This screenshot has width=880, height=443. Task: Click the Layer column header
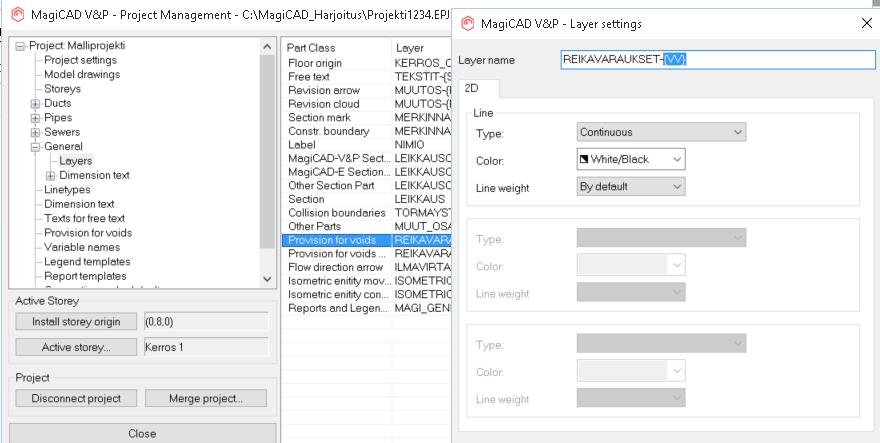point(421,48)
